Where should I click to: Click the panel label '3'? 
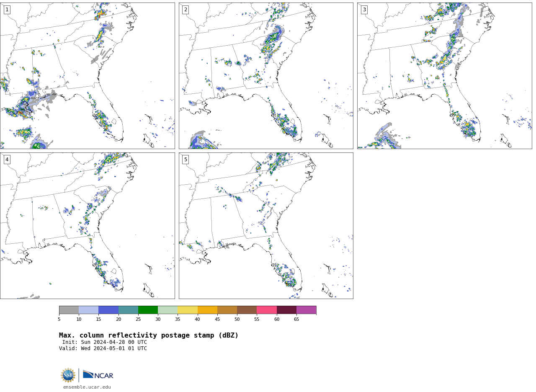point(364,10)
